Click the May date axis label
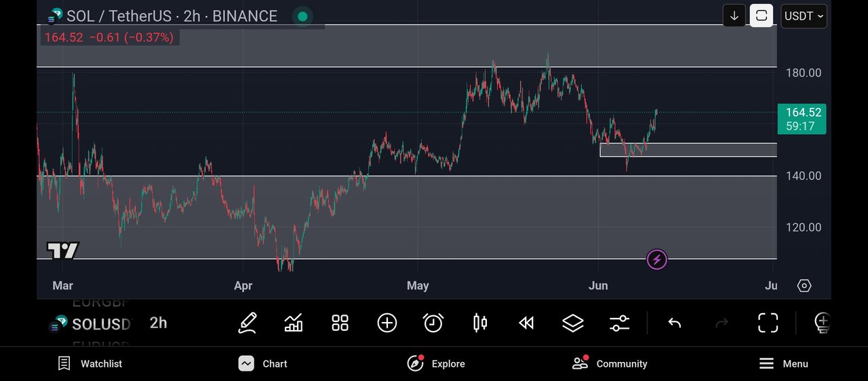868x381 pixels. coord(418,285)
